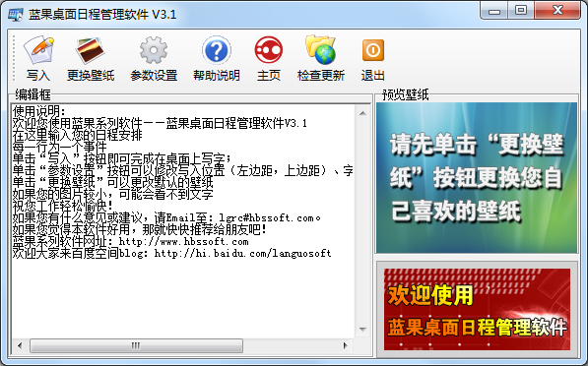588x366 pixels.
Task: Click the line about recommending to friends
Action: pos(140,229)
